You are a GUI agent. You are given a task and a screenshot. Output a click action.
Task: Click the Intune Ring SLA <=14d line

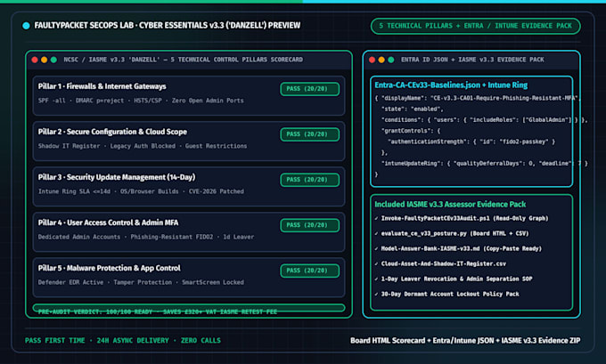point(141,191)
